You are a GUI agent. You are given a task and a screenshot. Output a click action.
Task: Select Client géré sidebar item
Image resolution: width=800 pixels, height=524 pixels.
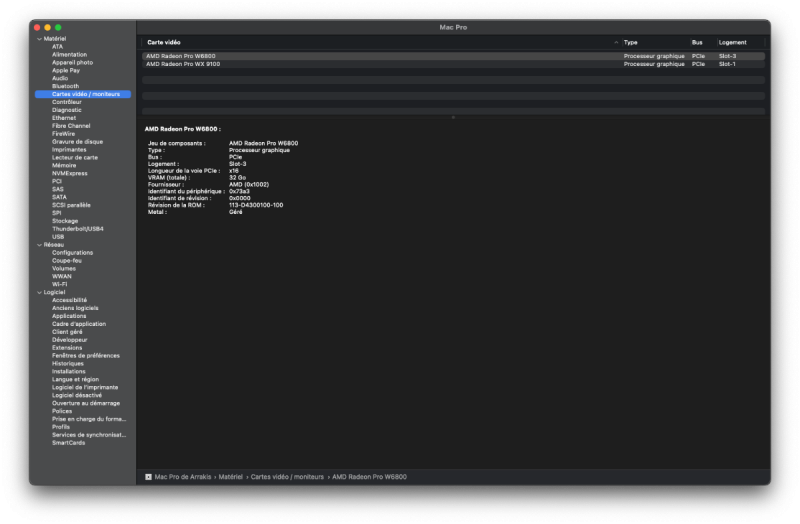point(67,332)
